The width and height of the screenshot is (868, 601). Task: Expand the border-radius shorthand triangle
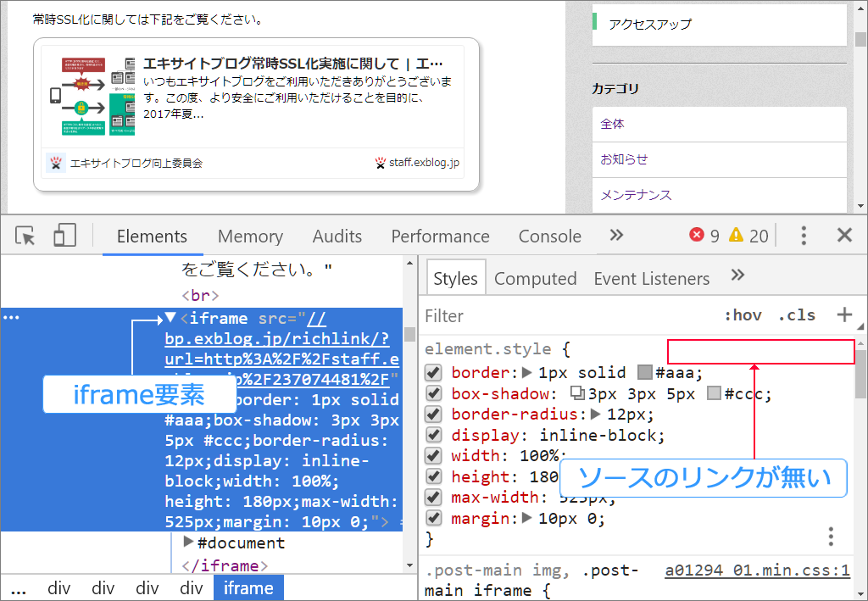tap(596, 414)
